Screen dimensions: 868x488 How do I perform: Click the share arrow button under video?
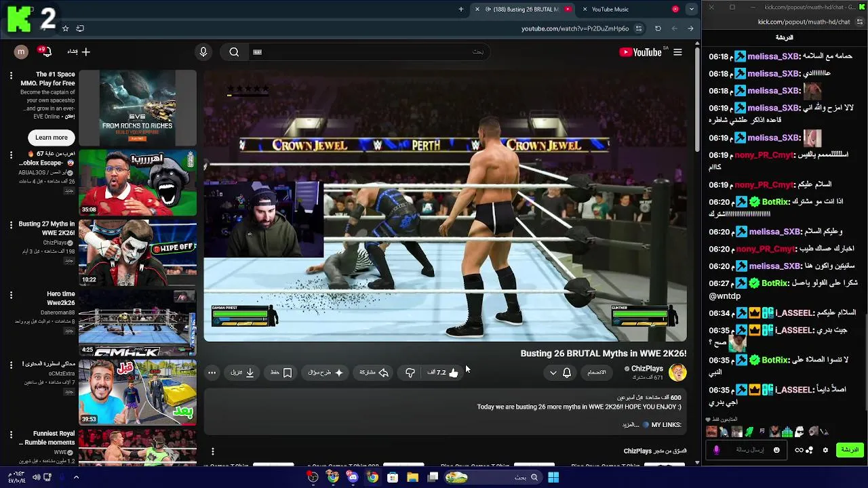[x=374, y=372]
